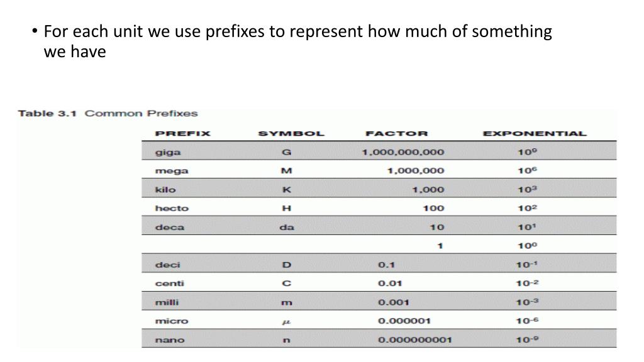
Task: Select the hecto prefix cell
Action: point(172,209)
